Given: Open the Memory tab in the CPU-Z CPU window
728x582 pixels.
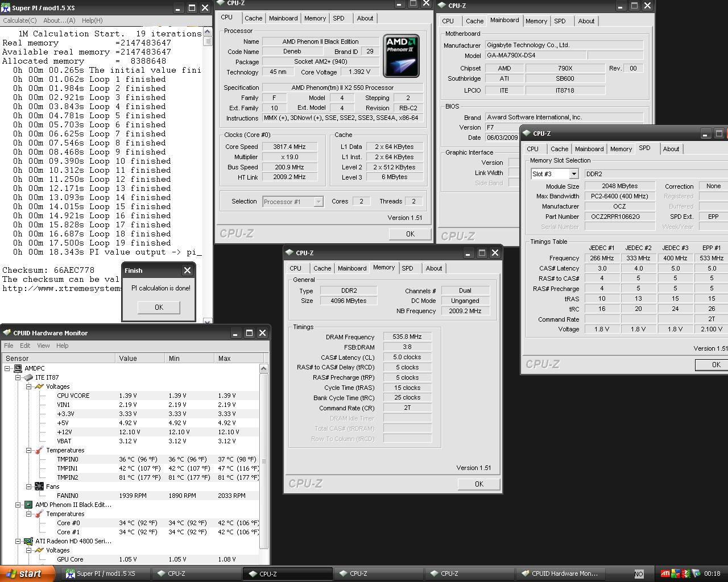Looking at the screenshot, I should tap(315, 18).
